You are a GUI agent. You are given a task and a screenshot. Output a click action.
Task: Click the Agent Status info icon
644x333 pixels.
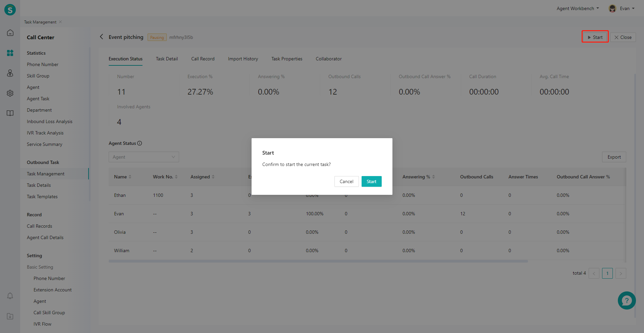click(140, 143)
